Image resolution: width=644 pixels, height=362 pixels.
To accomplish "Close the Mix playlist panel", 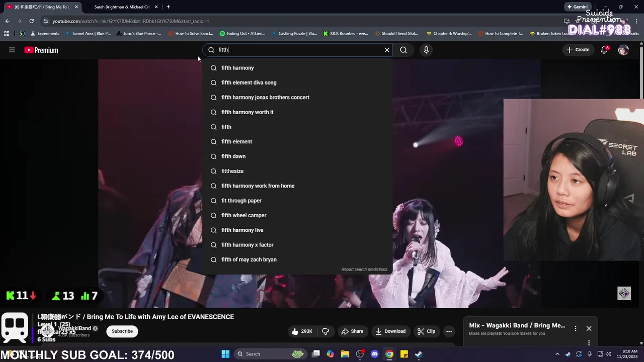I will [589, 328].
